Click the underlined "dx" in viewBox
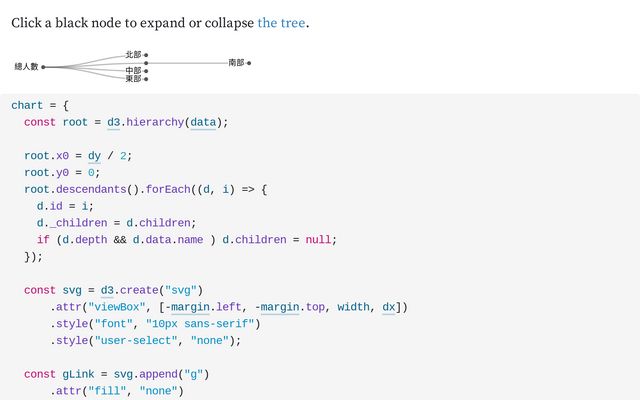Image resolution: width=640 pixels, height=400 pixels. click(x=389, y=307)
